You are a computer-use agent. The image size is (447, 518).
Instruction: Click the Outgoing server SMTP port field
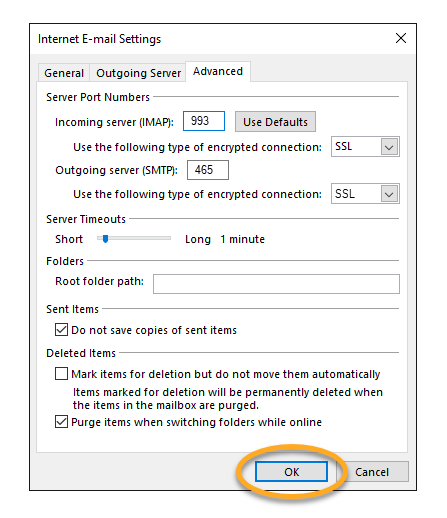208,170
